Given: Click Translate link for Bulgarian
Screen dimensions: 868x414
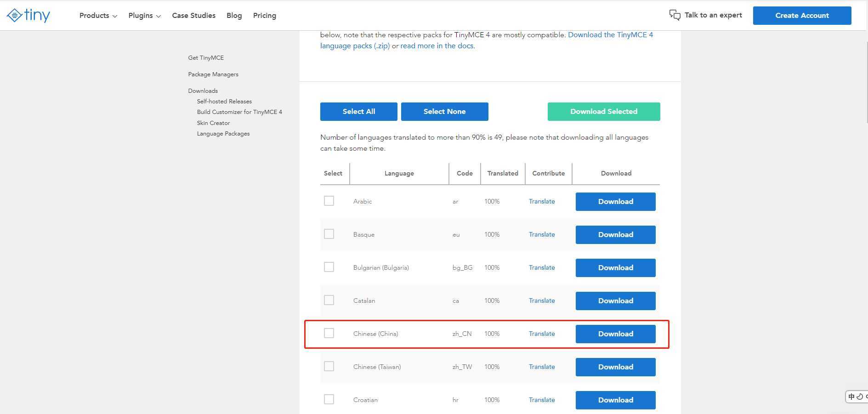Looking at the screenshot, I should 542,267.
